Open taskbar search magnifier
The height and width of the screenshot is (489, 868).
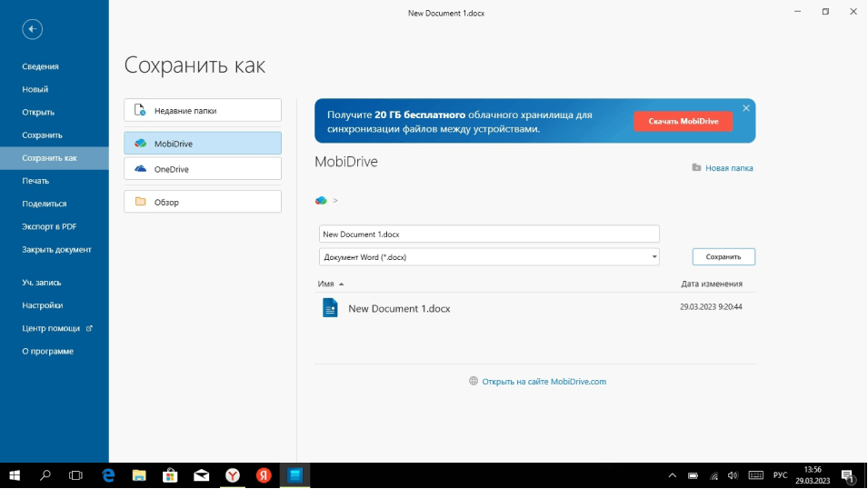point(45,475)
